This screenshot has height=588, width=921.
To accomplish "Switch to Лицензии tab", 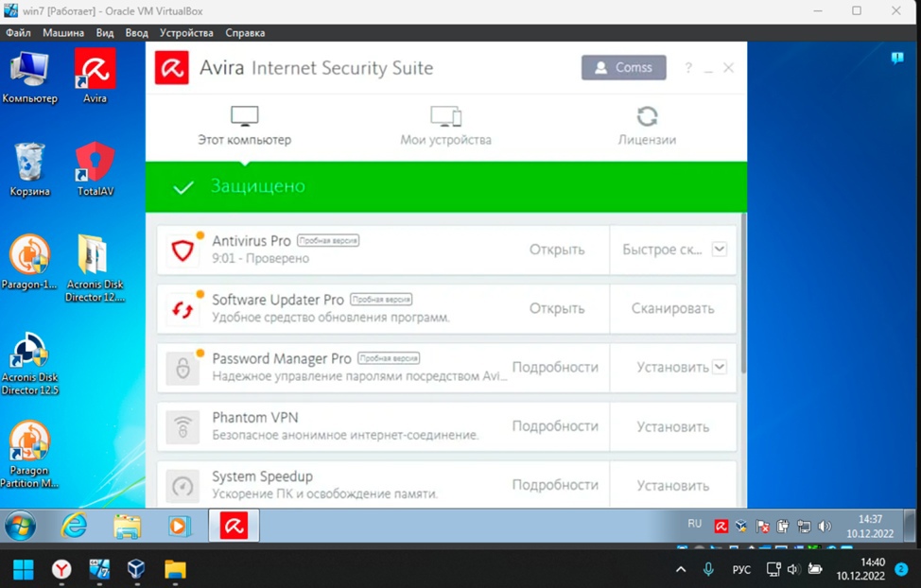I will tap(647, 126).
